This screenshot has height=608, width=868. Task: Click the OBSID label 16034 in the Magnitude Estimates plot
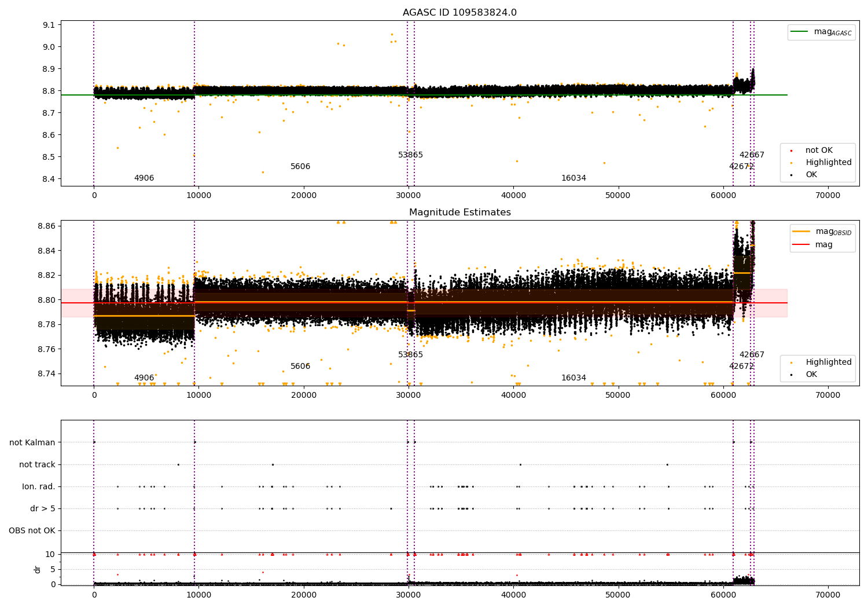point(573,378)
